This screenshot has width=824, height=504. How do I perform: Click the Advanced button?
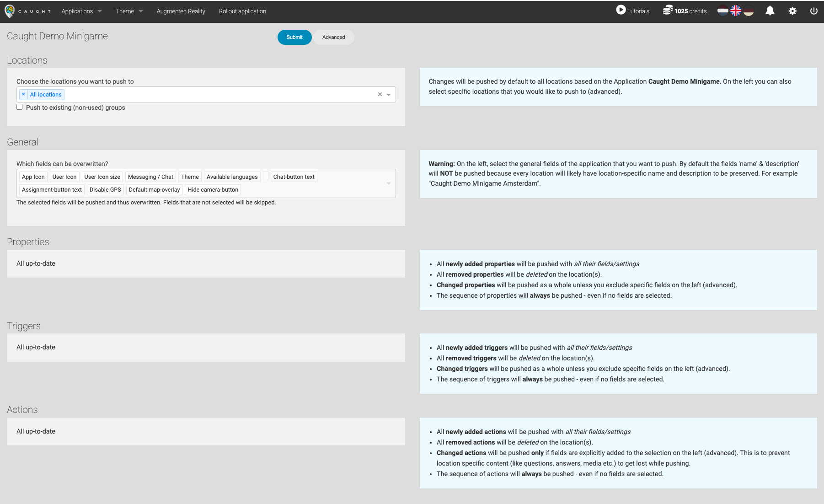[x=333, y=37]
